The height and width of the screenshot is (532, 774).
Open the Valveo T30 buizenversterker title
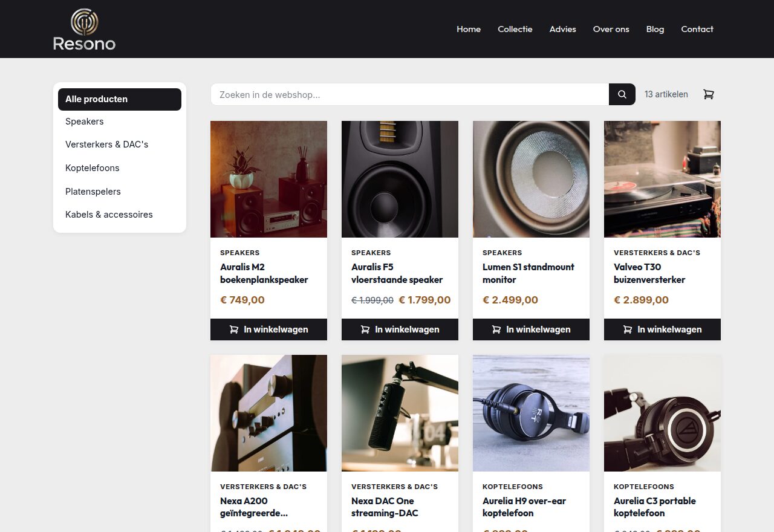point(649,273)
